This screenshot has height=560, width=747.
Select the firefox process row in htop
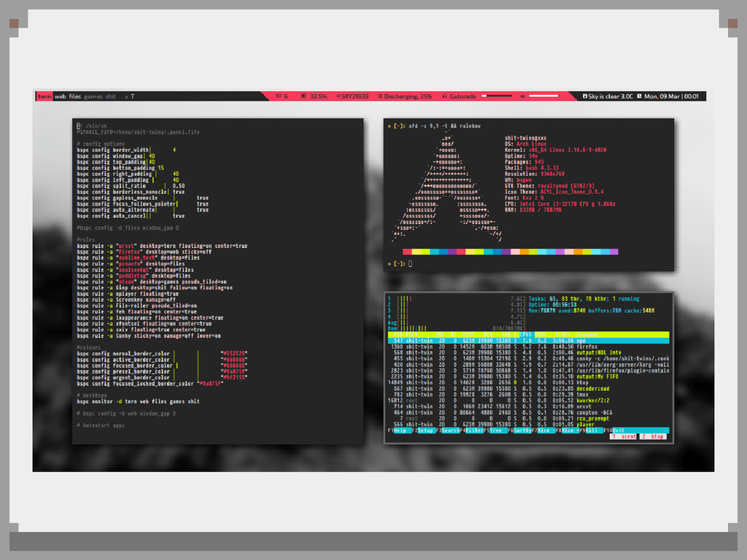tap(528, 347)
